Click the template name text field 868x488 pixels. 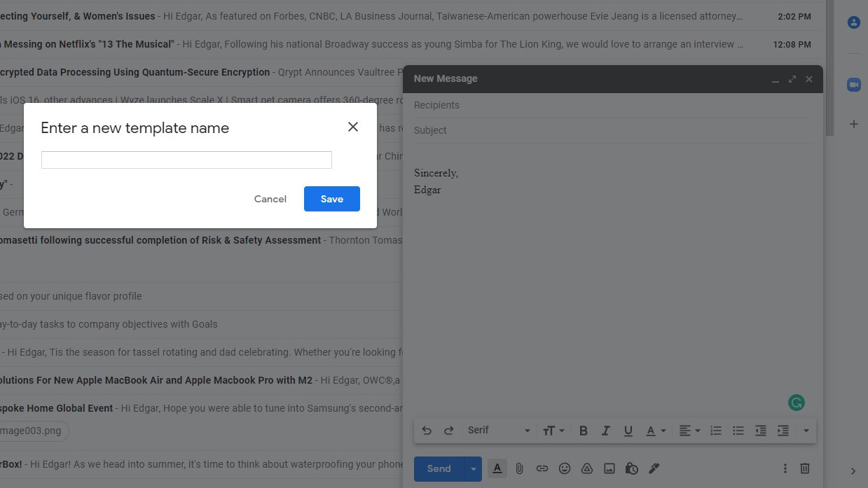pos(186,160)
